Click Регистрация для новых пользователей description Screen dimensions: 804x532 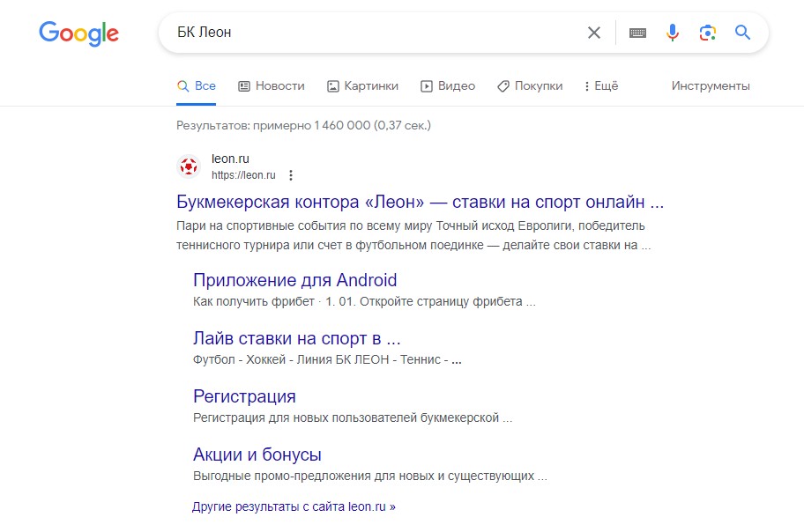[353, 417]
